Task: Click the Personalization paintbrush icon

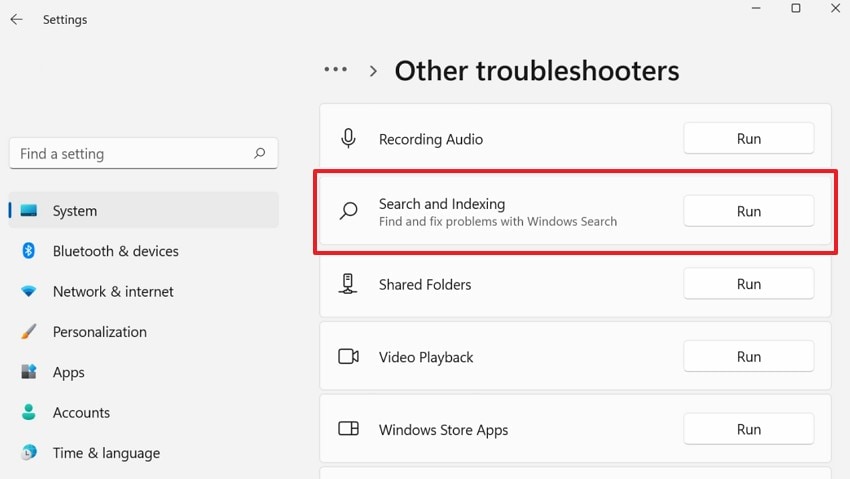Action: [x=29, y=332]
